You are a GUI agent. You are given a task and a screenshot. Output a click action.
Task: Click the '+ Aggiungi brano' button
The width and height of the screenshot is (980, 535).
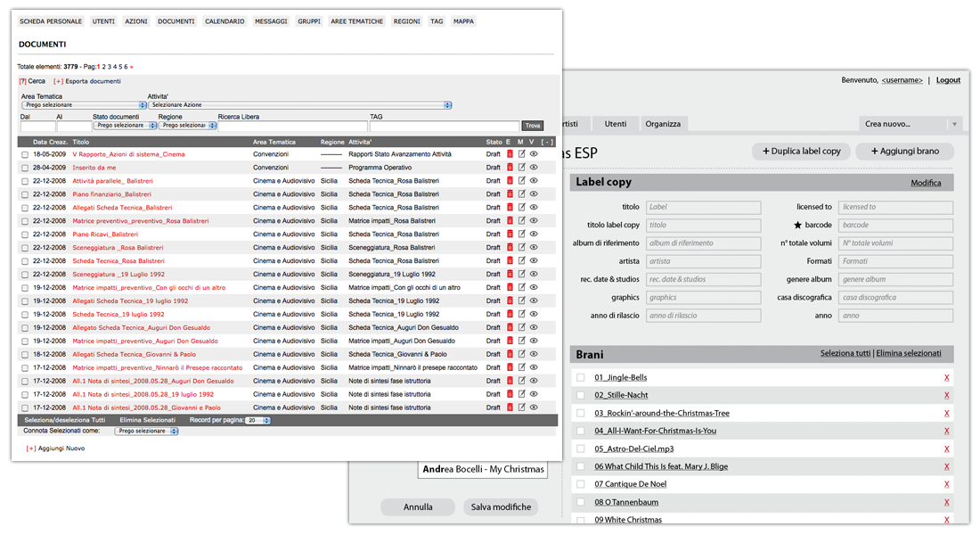coord(905,151)
